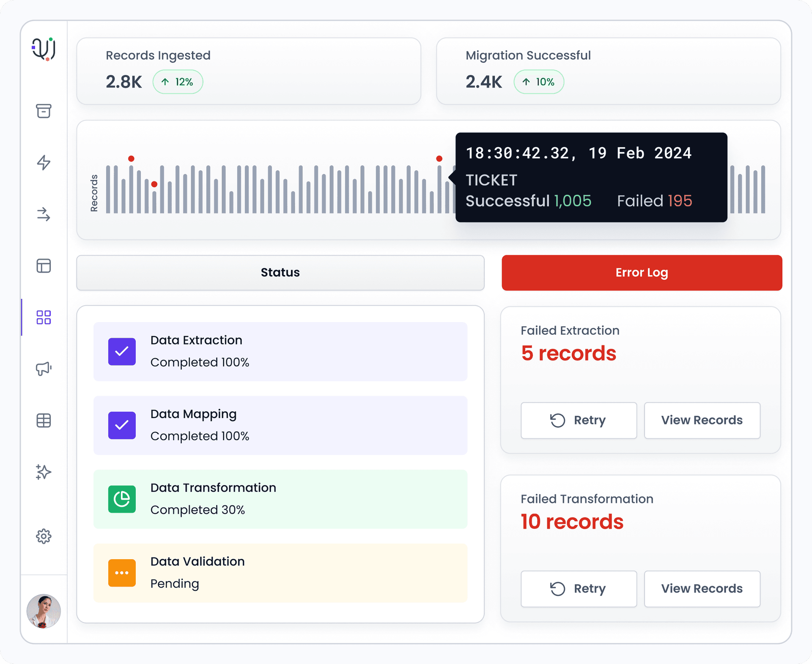Click the Data Validation pending toggle
The image size is (812, 664).
tap(122, 573)
